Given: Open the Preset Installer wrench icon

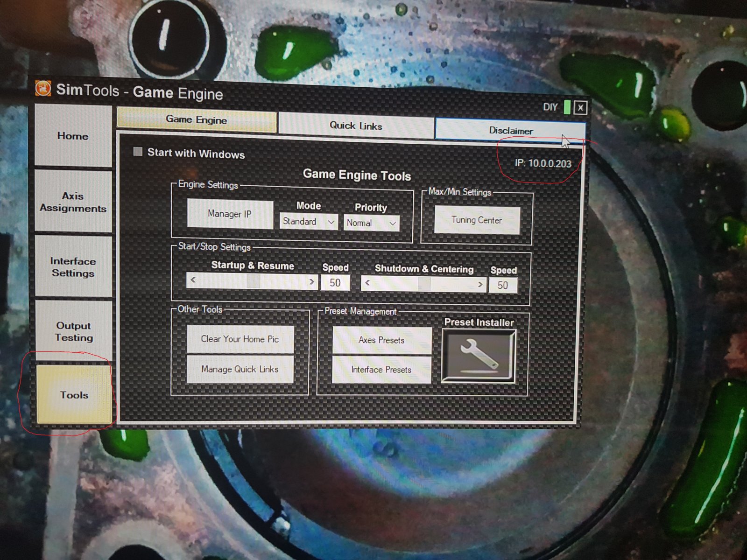Looking at the screenshot, I should pos(479,356).
